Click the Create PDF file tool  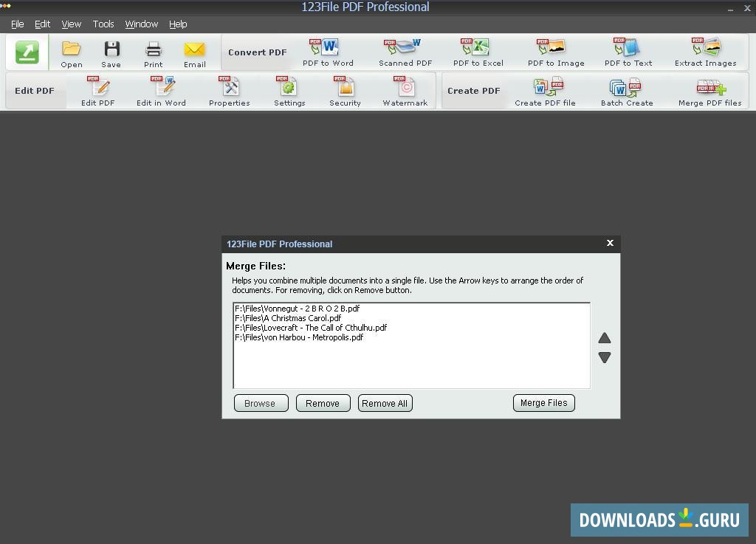(x=546, y=92)
